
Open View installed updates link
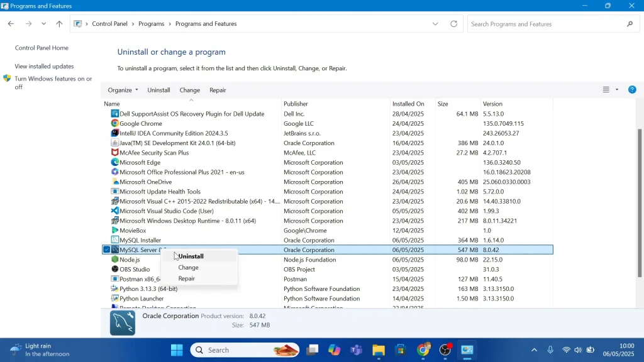[45, 66]
